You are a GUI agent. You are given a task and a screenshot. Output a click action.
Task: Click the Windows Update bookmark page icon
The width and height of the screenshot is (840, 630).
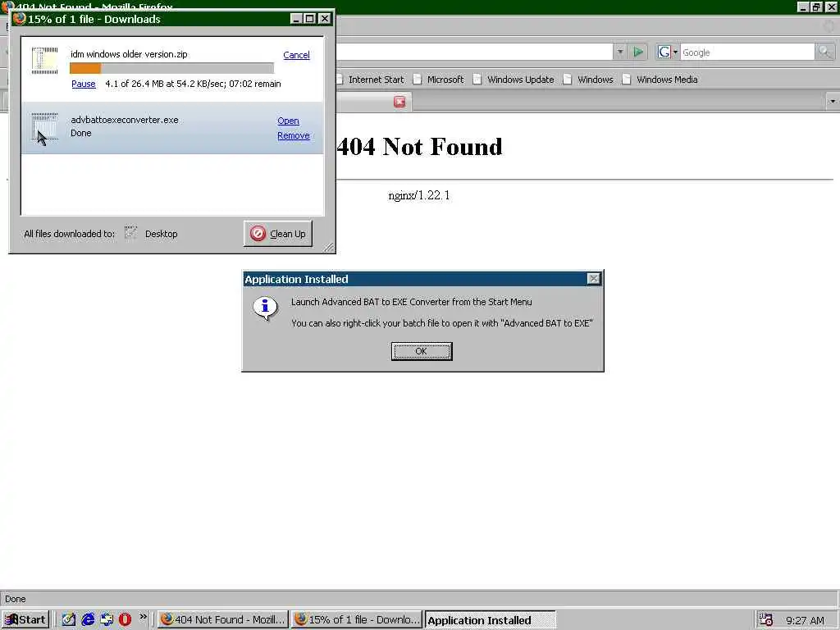(477, 80)
